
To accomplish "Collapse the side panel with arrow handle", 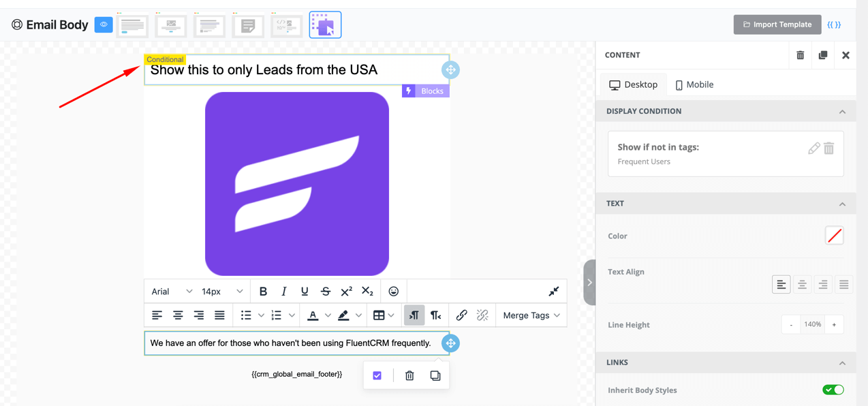I will click(x=590, y=282).
